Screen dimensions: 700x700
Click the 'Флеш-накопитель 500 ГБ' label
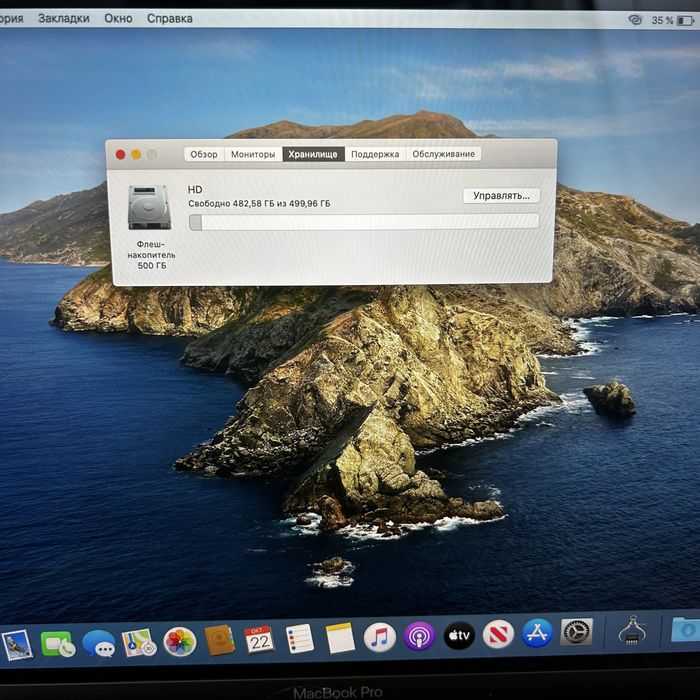[151, 255]
